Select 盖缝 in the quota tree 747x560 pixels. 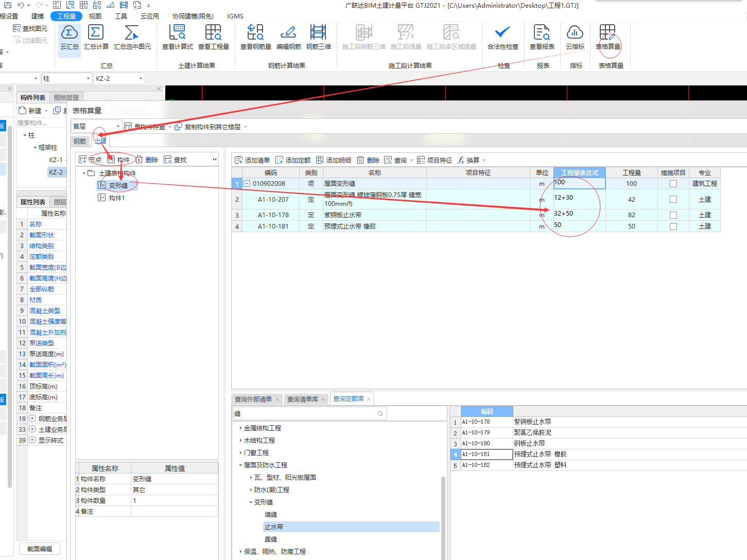(271, 539)
